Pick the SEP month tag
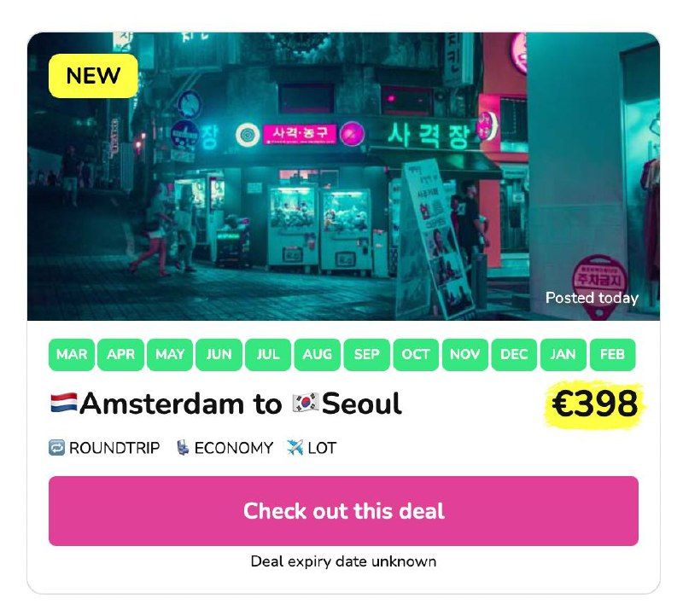This screenshot has height=616, width=683. (x=366, y=355)
